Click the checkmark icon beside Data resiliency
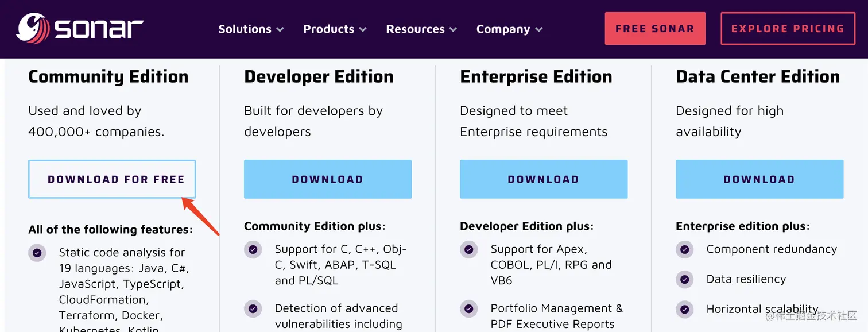868x332 pixels. tap(685, 279)
